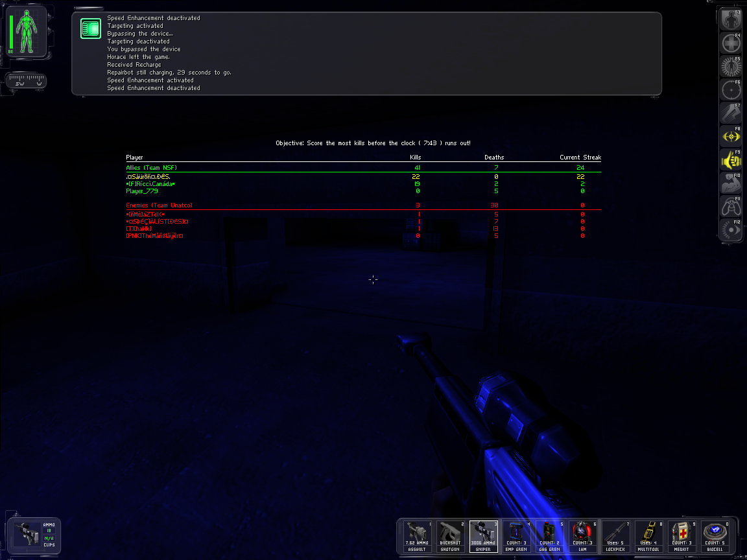
Task: Click the 'Targeting activated' log line
Action: click(x=135, y=26)
